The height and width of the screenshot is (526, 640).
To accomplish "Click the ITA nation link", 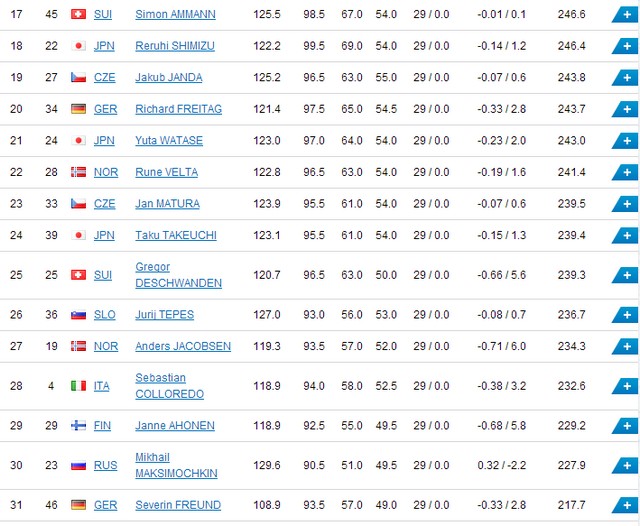I will 102,386.
